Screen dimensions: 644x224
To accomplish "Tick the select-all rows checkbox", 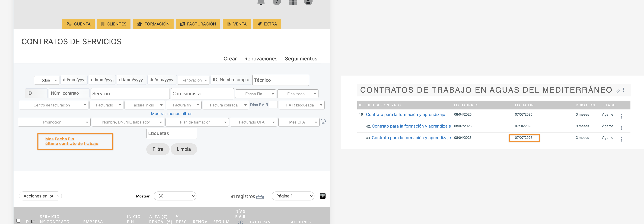I will [x=18, y=221].
